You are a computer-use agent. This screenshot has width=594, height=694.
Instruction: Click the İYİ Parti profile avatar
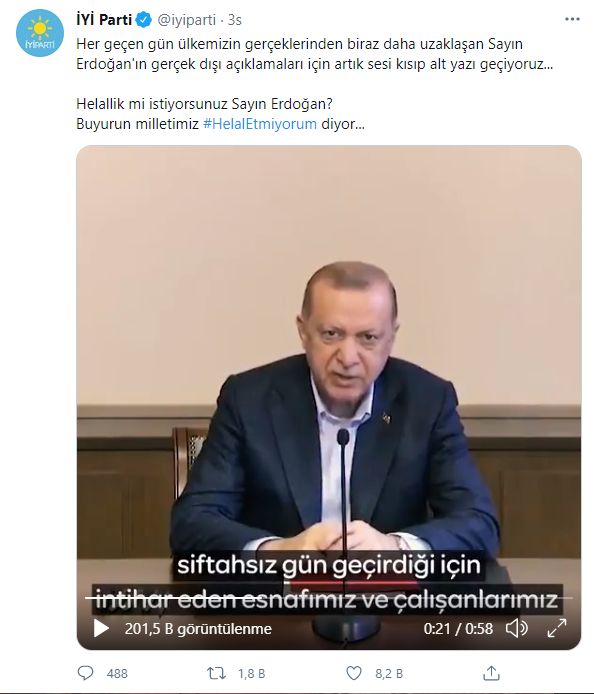coord(40,33)
